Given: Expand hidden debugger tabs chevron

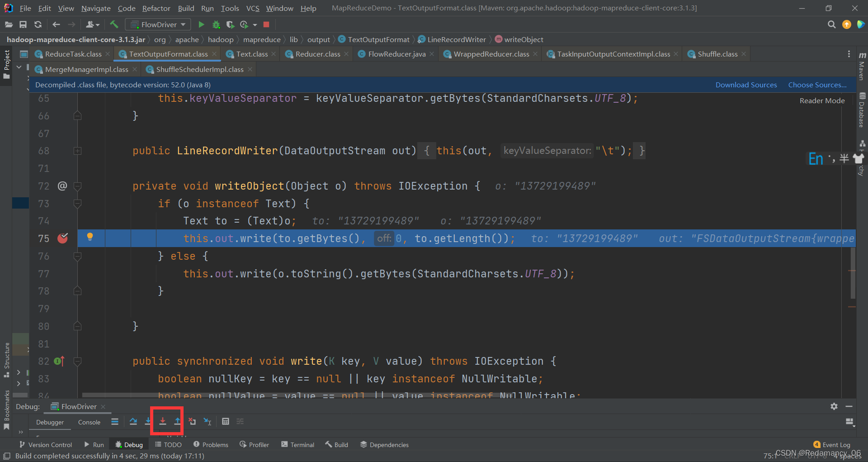Looking at the screenshot, I should coord(21,432).
